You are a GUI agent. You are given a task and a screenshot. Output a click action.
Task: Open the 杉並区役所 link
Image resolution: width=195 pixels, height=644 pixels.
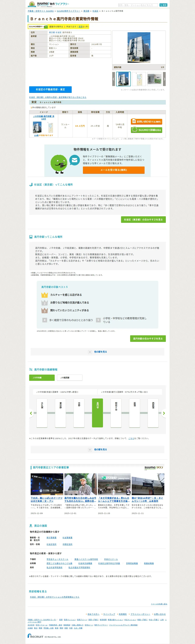point(51,544)
